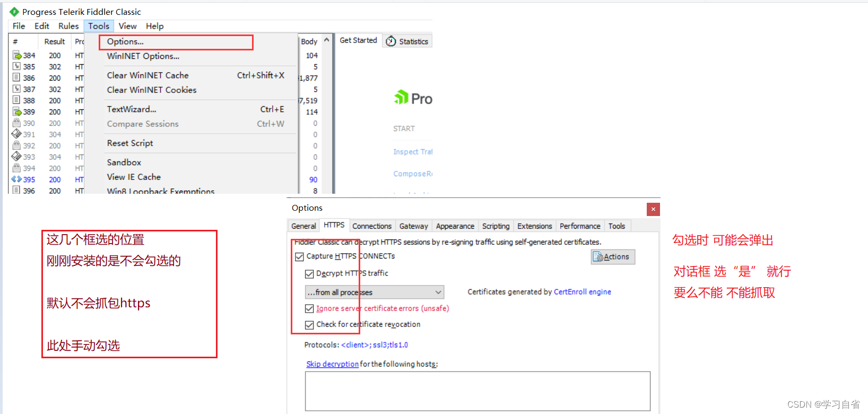868x414 pixels.
Task: Click the <client>;ssl3;tls1.0 protocols link
Action: coord(375,345)
